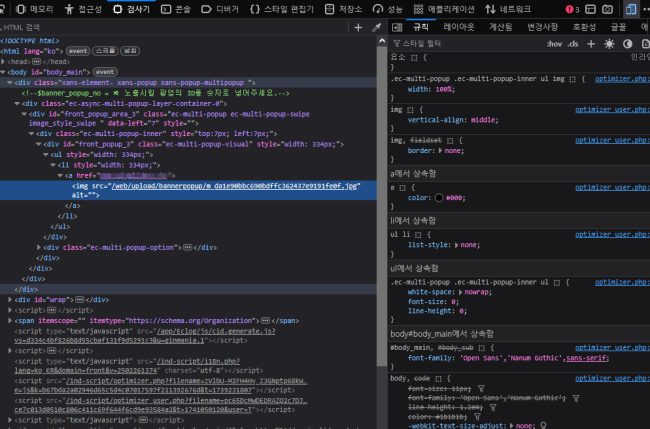Open the #000 color swatch in a rule
Viewport: 650px width, 429px height.
pos(439,198)
